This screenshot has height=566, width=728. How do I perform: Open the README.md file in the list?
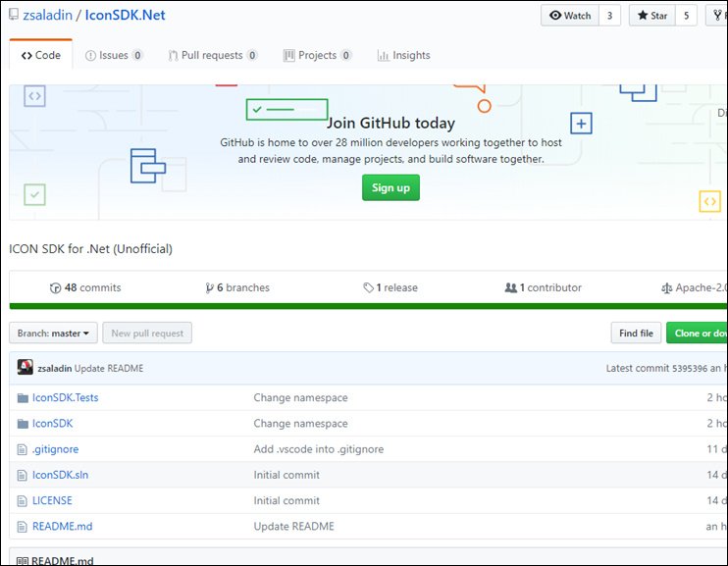(x=62, y=526)
